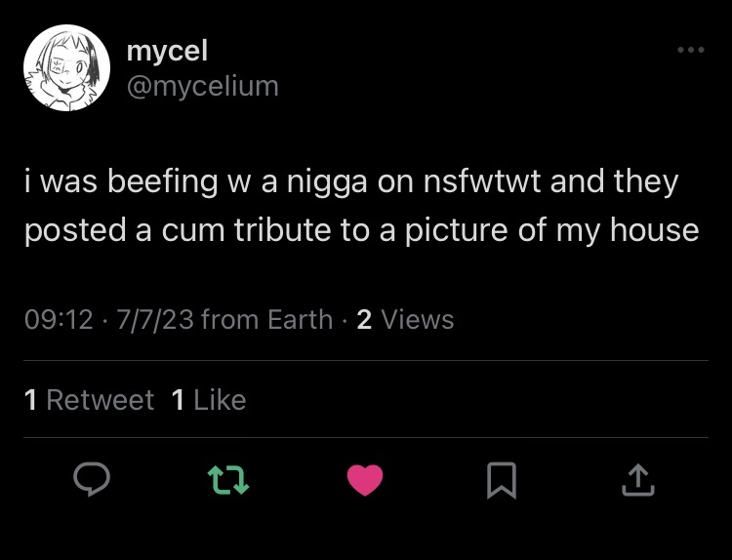732x560 pixels.
Task: Open mycel's profile avatar picture
Action: click(64, 67)
